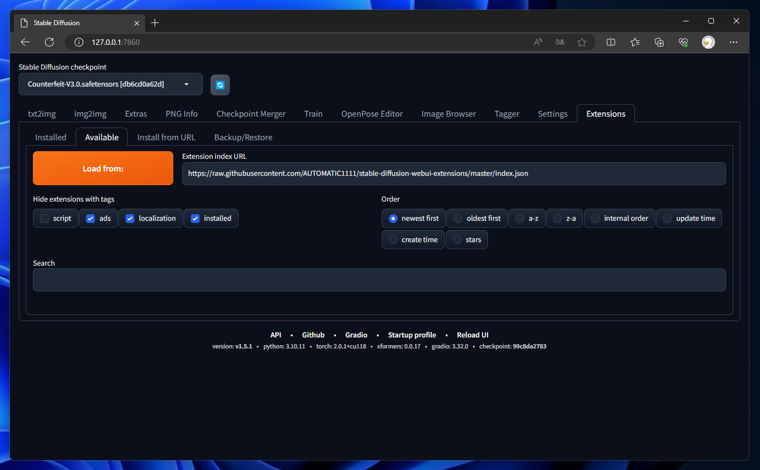
Task: Open a new browser tab
Action: (155, 23)
